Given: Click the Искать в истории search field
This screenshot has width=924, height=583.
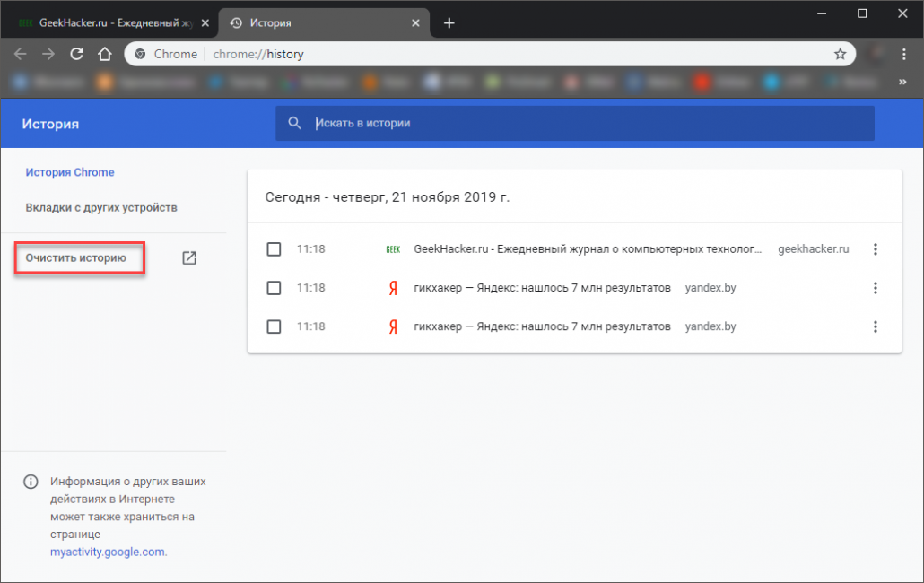Looking at the screenshot, I should coord(583,123).
